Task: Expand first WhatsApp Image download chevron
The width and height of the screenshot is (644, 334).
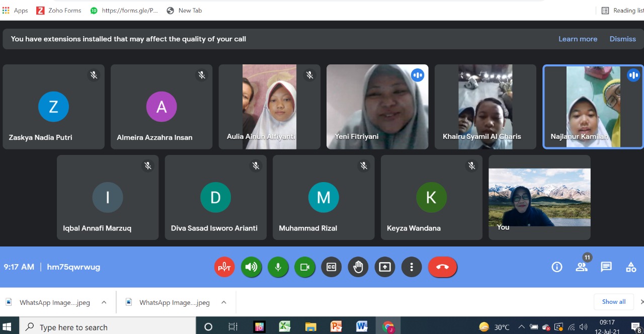Action: click(104, 302)
